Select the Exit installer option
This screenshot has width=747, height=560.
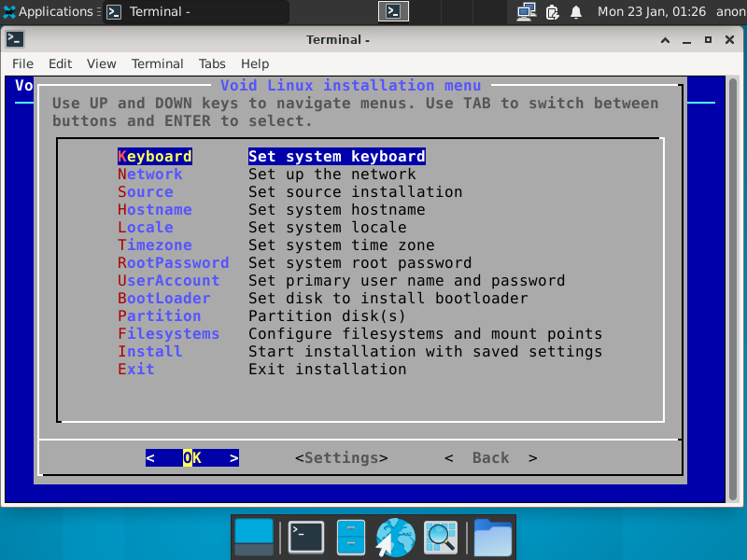136,369
